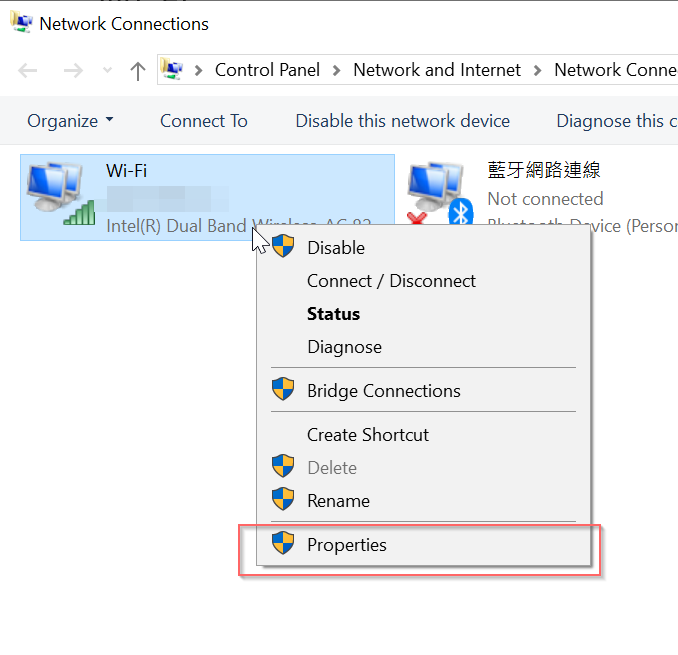Image resolution: width=678 pixels, height=655 pixels.
Task: Click the Network Connections title bar icon
Action: [21, 22]
